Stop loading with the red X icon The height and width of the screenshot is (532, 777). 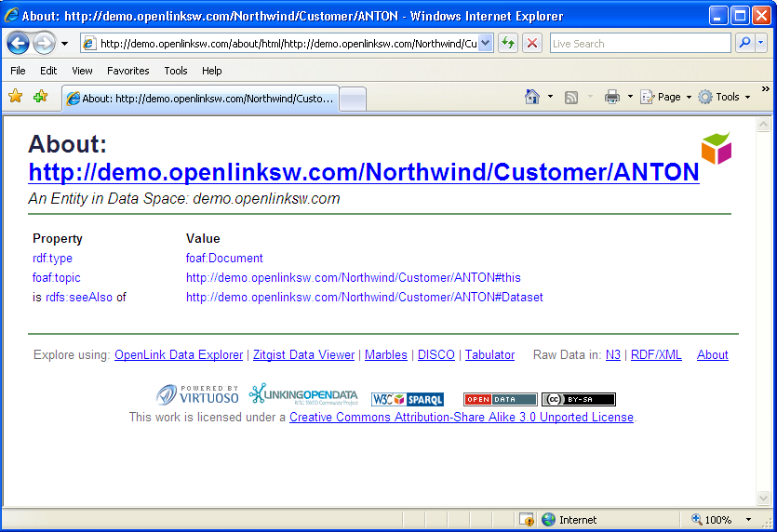pyautogui.click(x=532, y=44)
